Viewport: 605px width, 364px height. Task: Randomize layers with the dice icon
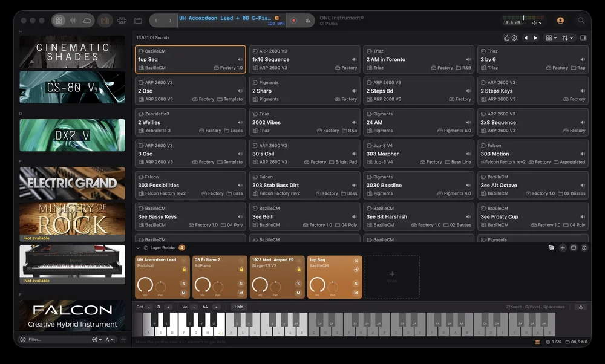coord(551,247)
